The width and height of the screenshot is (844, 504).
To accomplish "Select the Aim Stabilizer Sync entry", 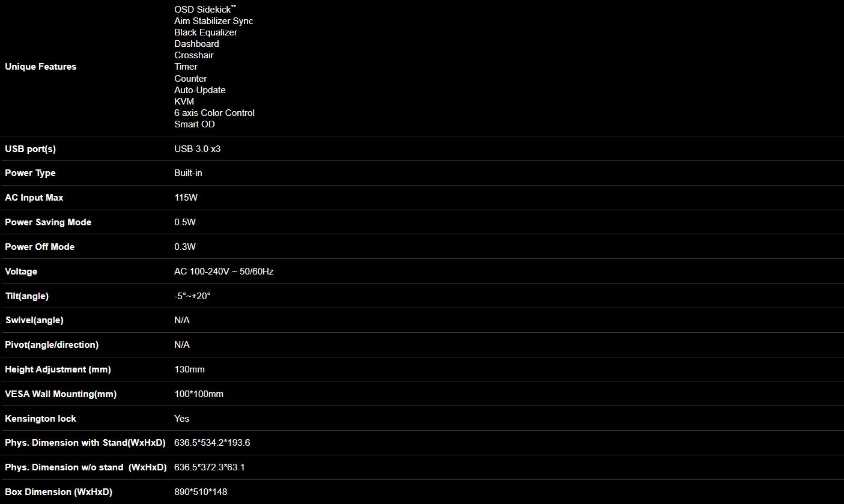I will [x=213, y=21].
